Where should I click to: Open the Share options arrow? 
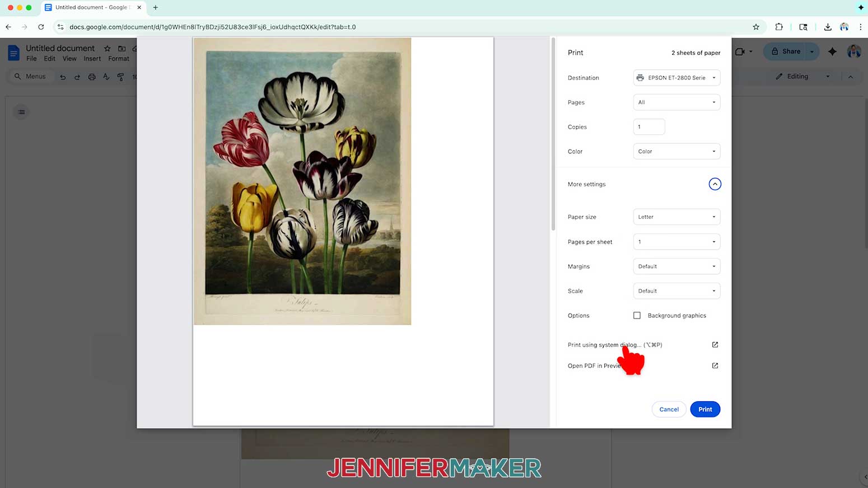812,51
